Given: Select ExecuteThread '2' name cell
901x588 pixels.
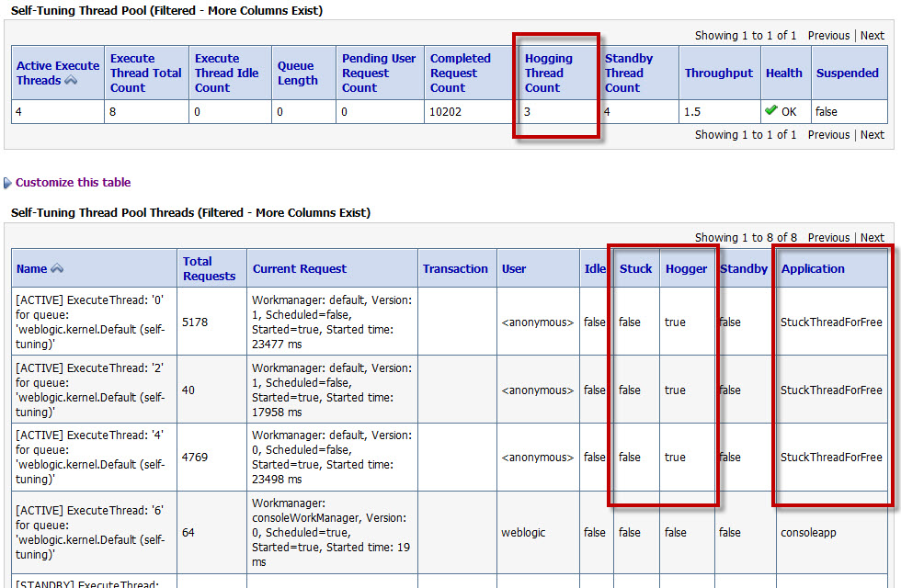Looking at the screenshot, I should [94, 390].
